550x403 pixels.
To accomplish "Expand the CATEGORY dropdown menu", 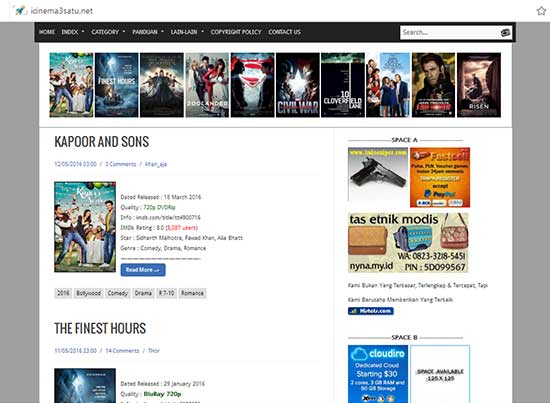I will (108, 32).
